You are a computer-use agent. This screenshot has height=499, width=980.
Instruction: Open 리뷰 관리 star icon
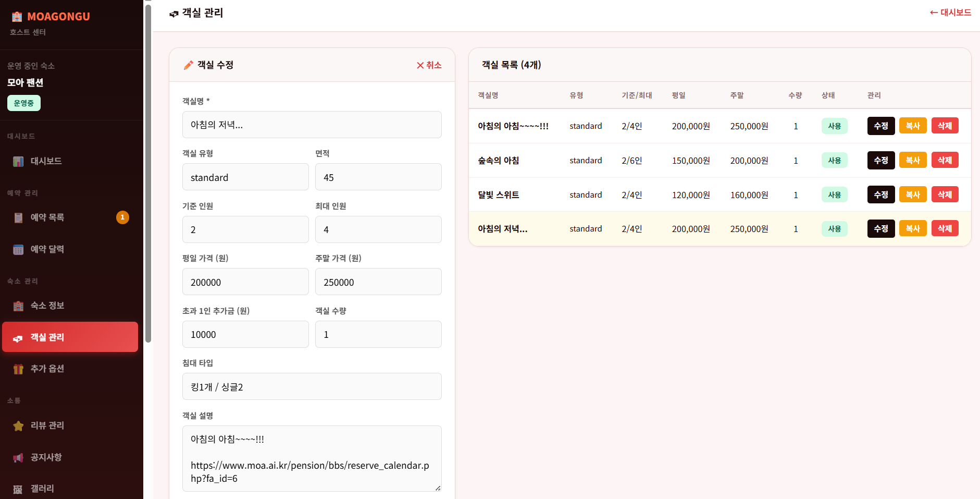tap(18, 426)
